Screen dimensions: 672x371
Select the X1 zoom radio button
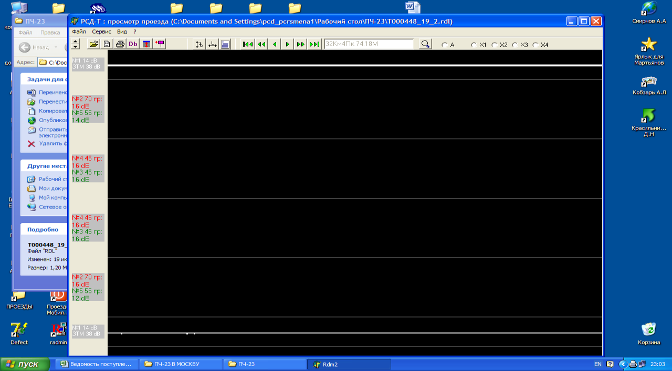click(x=474, y=45)
